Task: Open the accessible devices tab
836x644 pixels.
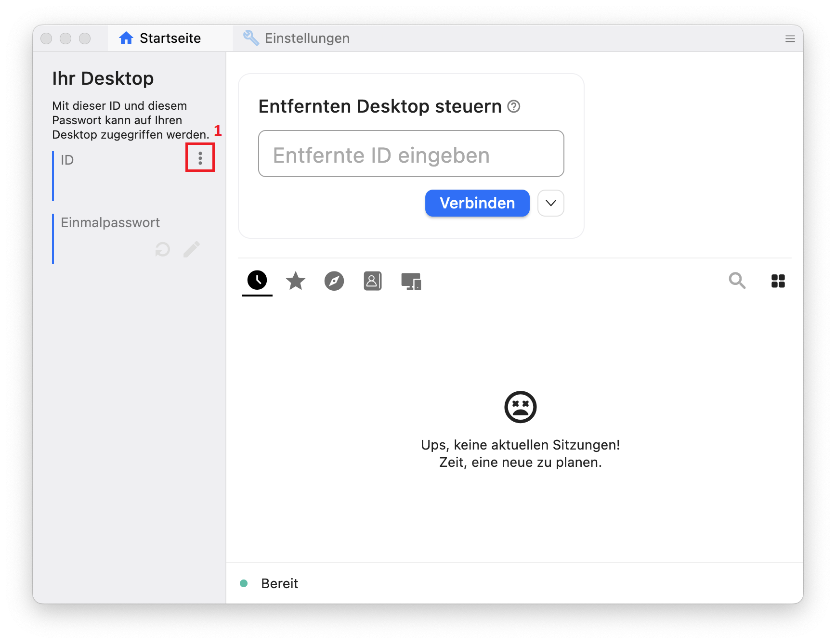Action: [x=411, y=281]
